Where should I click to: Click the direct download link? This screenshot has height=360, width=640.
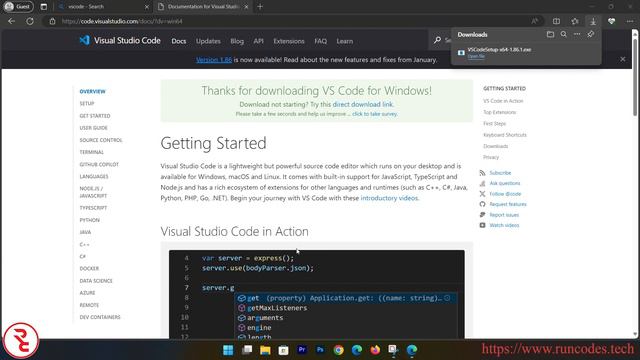363,104
